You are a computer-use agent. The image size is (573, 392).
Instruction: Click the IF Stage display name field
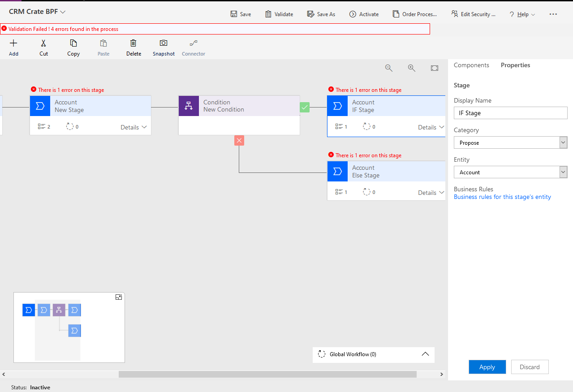[510, 113]
